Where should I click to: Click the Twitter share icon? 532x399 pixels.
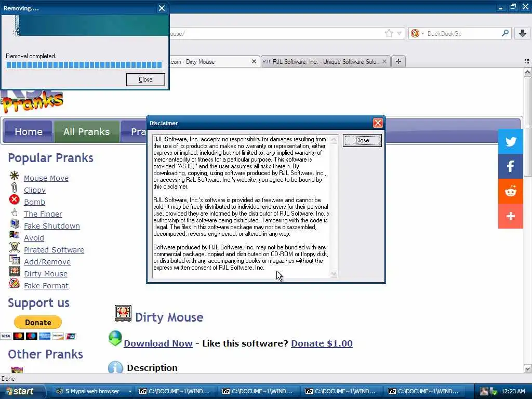(x=510, y=141)
